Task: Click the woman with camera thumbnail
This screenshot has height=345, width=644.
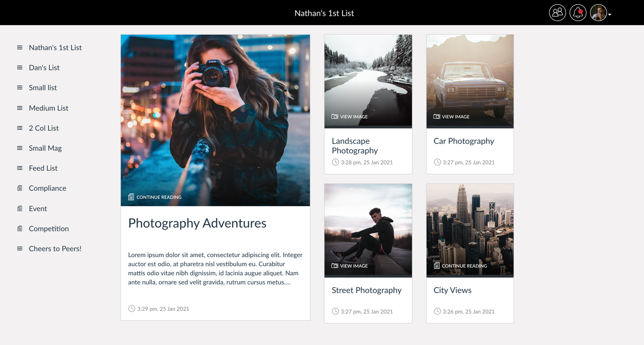Action: point(215,120)
